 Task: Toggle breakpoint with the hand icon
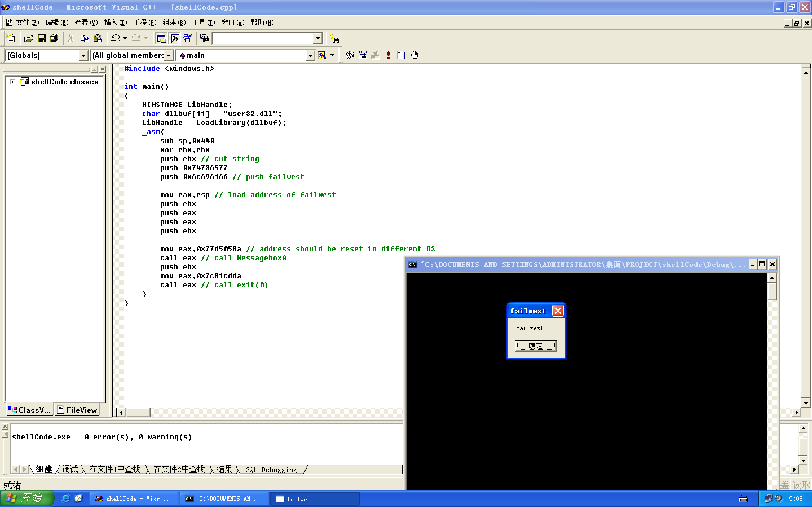pyautogui.click(x=415, y=55)
